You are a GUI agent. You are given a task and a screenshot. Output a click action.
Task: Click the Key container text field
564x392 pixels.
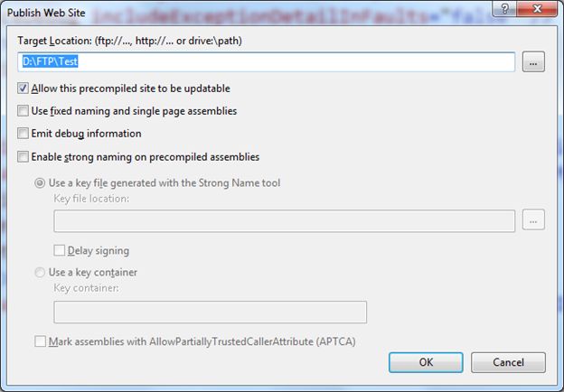(210, 312)
